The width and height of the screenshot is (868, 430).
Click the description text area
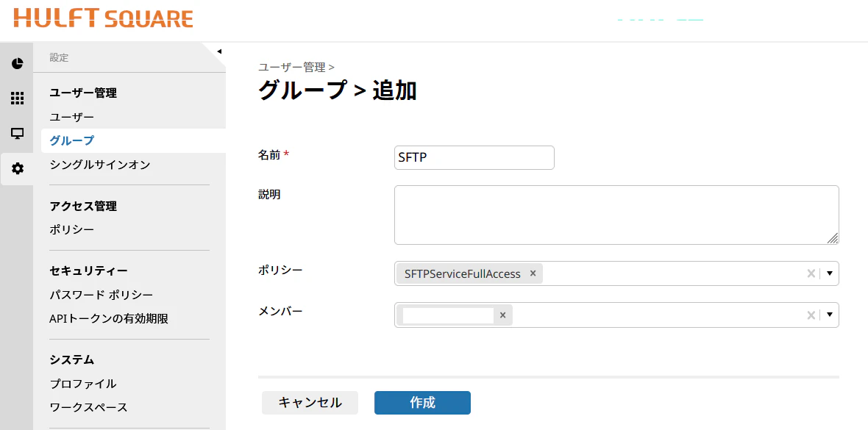(x=616, y=215)
